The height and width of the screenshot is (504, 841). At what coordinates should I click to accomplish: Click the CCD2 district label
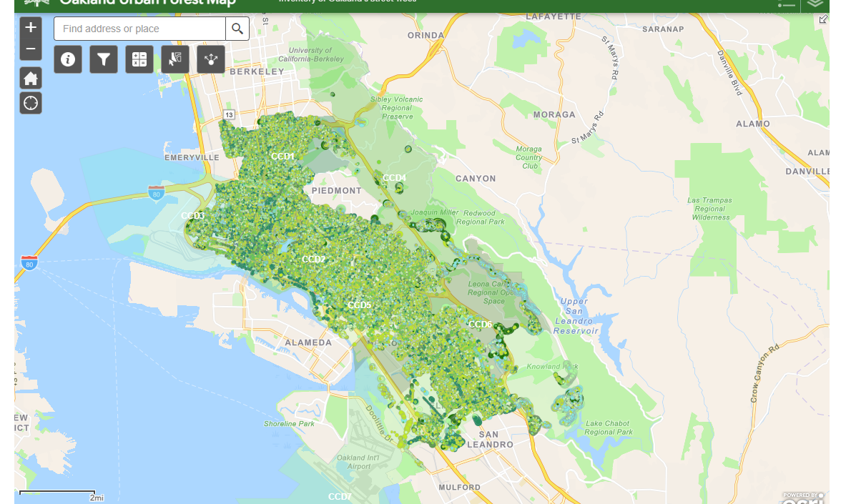coord(314,259)
